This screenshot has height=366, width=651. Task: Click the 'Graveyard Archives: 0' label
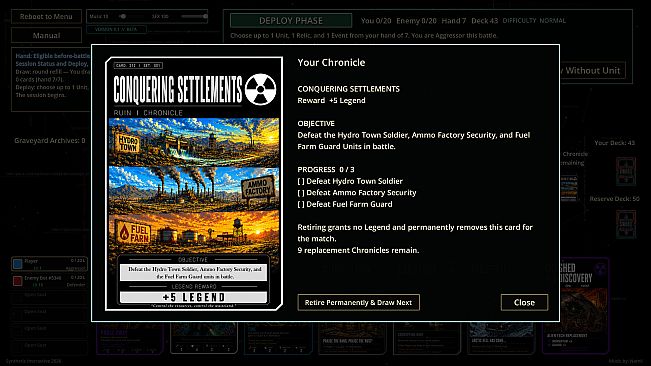pos(50,141)
